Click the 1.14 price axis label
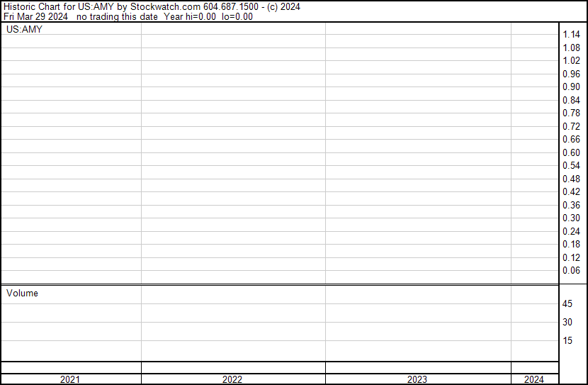The height and width of the screenshot is (385, 588). click(571, 35)
